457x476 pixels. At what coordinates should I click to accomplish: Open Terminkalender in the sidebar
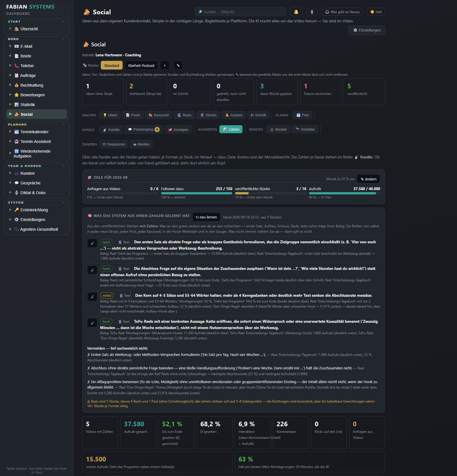(37, 132)
